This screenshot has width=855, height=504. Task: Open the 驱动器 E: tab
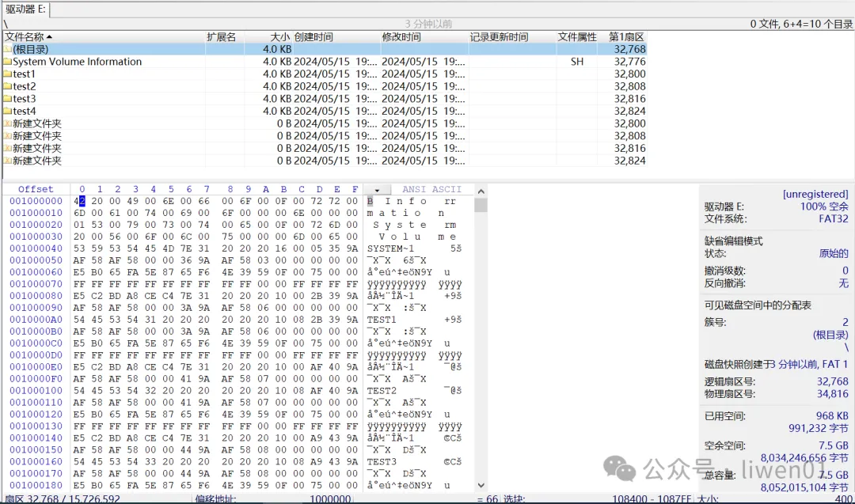25,9
